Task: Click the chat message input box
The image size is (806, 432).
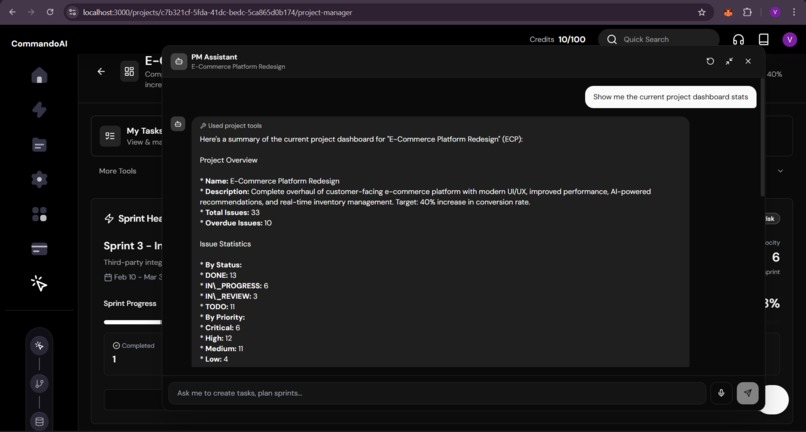Action: point(437,393)
